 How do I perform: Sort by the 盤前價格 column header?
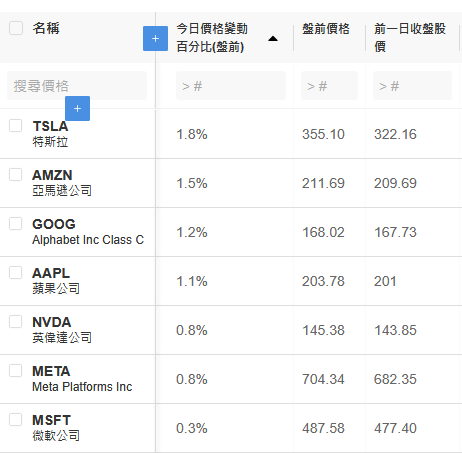click(x=326, y=29)
